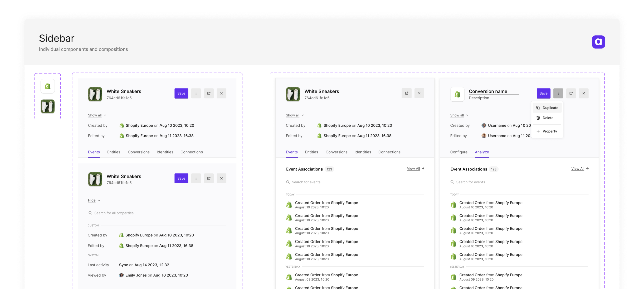
Task: Click the Shopify icon in left sidebar strip
Action: 47,86
